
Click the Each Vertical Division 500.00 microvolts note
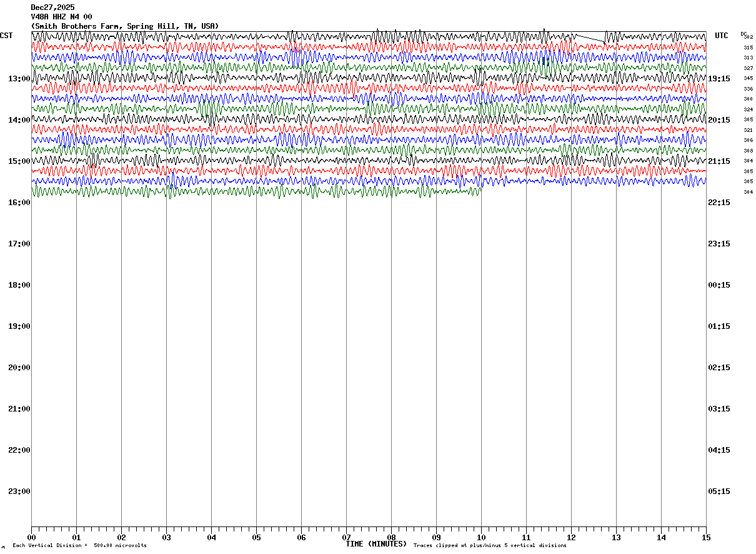79,546
